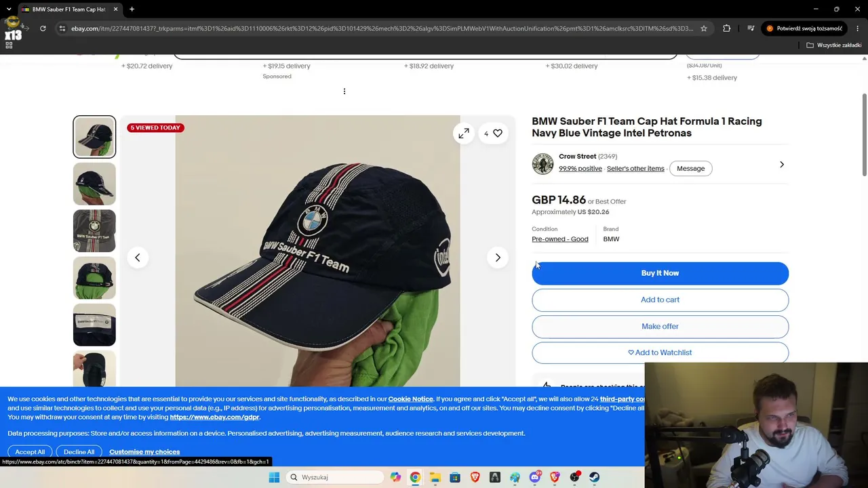
Task: Select the fourth thumbnail showing cap back
Action: [94, 278]
